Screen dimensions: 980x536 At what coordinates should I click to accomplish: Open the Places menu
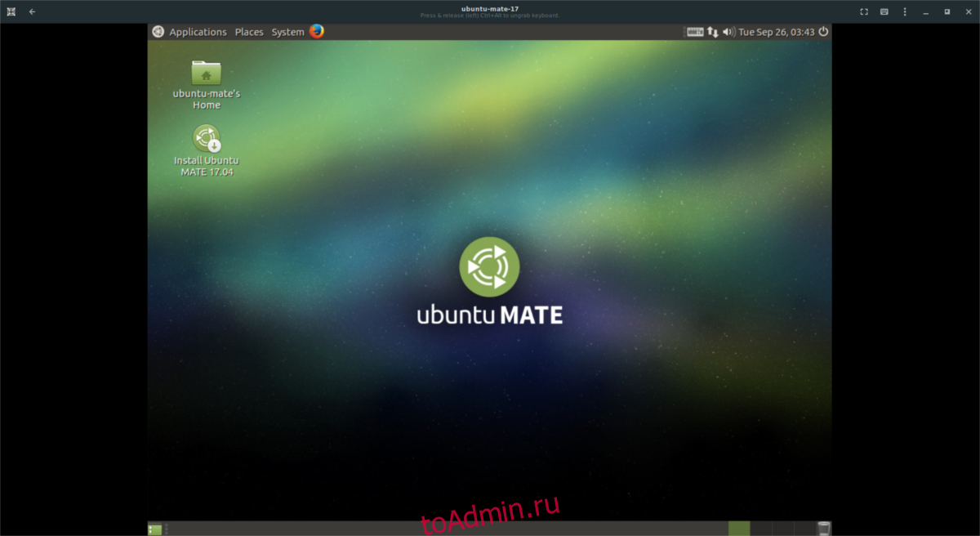[249, 32]
